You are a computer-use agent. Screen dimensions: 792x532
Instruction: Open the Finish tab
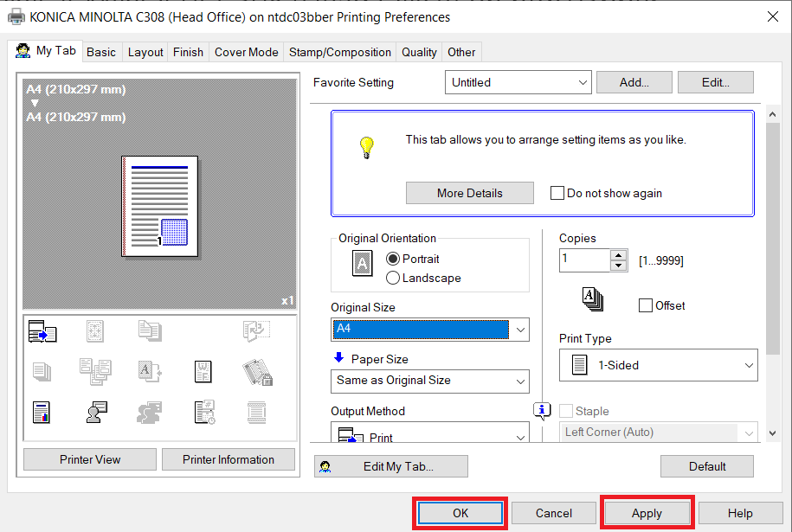[x=188, y=52]
